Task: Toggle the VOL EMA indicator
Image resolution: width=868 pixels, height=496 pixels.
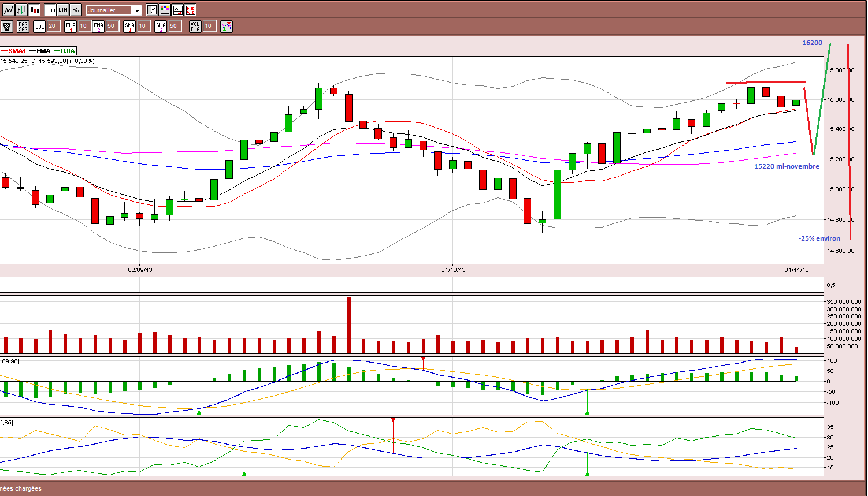Action: [x=195, y=27]
